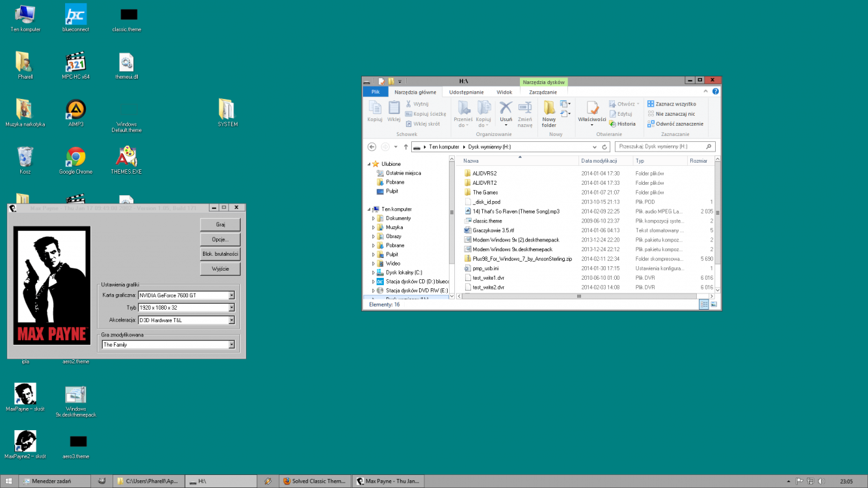The image size is (868, 488).
Task: Click the Windows Start button on taskbar
Action: [x=9, y=481]
